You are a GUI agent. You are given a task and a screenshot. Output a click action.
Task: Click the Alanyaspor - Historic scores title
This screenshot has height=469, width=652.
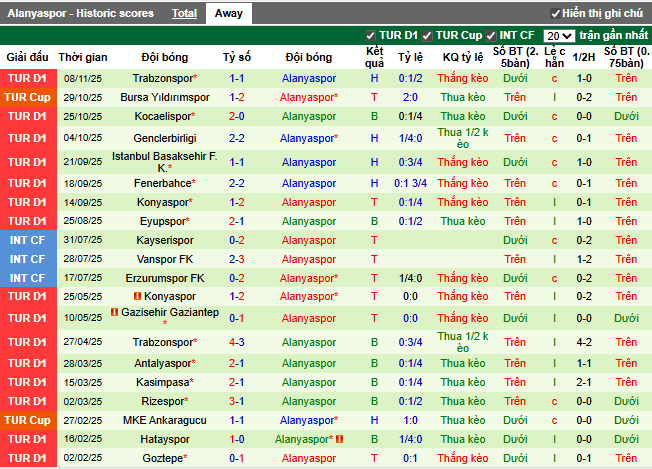pos(81,13)
